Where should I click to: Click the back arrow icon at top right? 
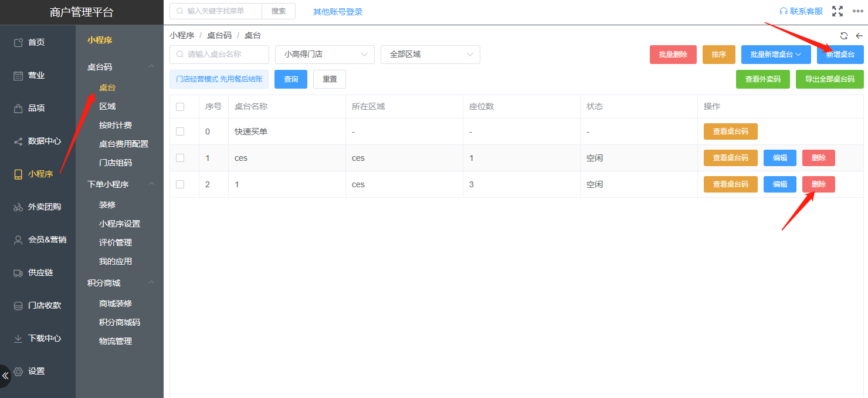click(859, 36)
